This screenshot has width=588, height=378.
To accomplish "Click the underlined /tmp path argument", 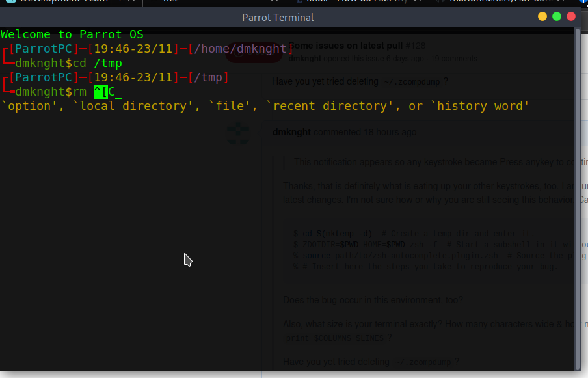I will click(108, 63).
